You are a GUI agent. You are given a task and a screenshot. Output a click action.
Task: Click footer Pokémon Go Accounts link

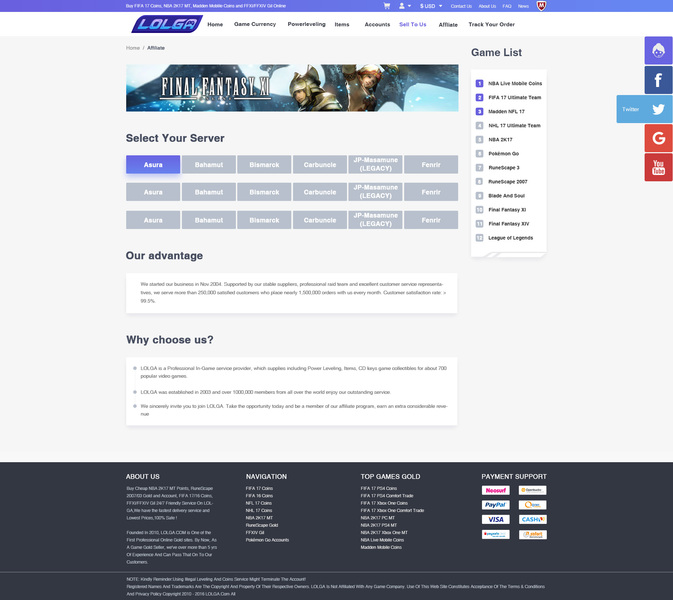coord(267,540)
